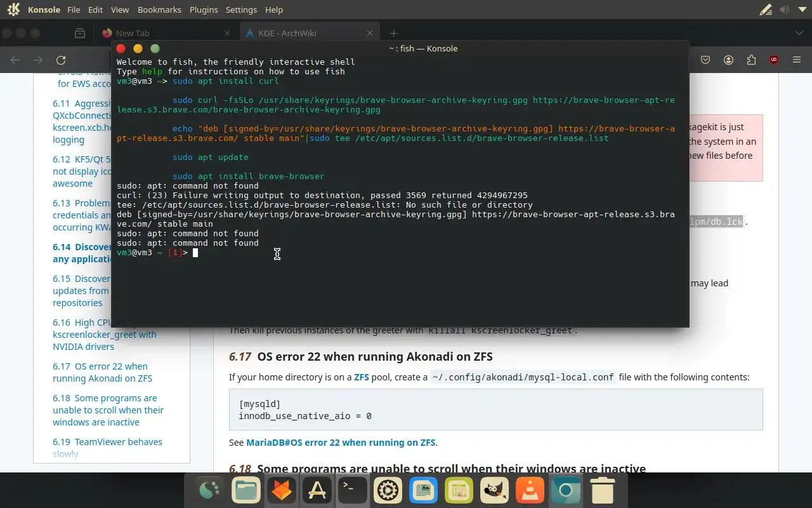Open a new browser tab with plus
The height and width of the screenshot is (508, 812).
click(393, 33)
